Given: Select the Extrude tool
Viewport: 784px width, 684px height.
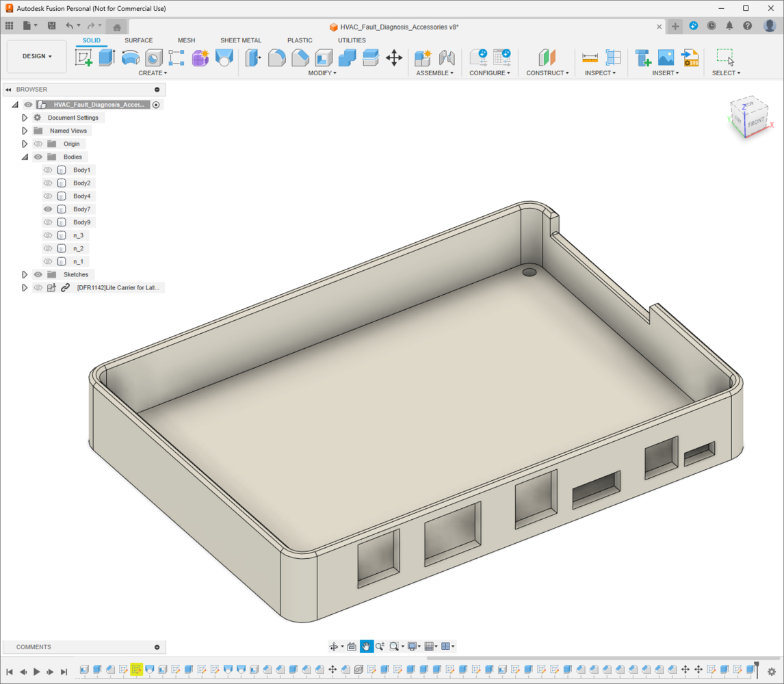Looking at the screenshot, I should coord(107,57).
